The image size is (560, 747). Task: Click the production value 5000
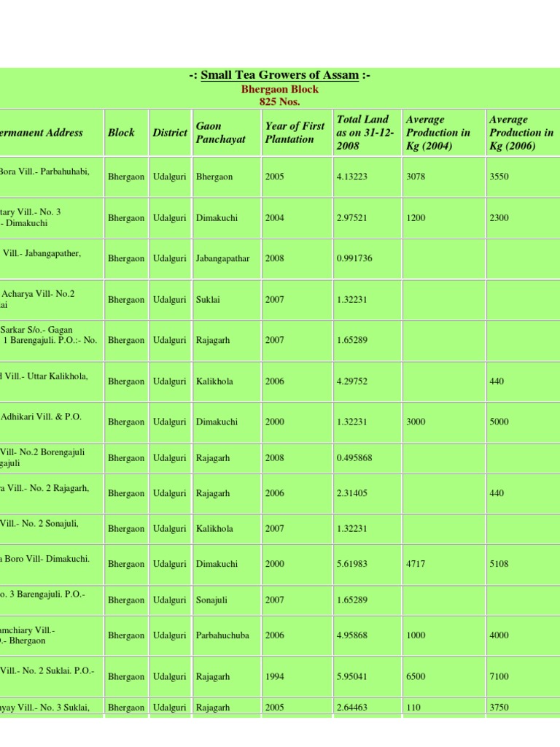click(499, 422)
